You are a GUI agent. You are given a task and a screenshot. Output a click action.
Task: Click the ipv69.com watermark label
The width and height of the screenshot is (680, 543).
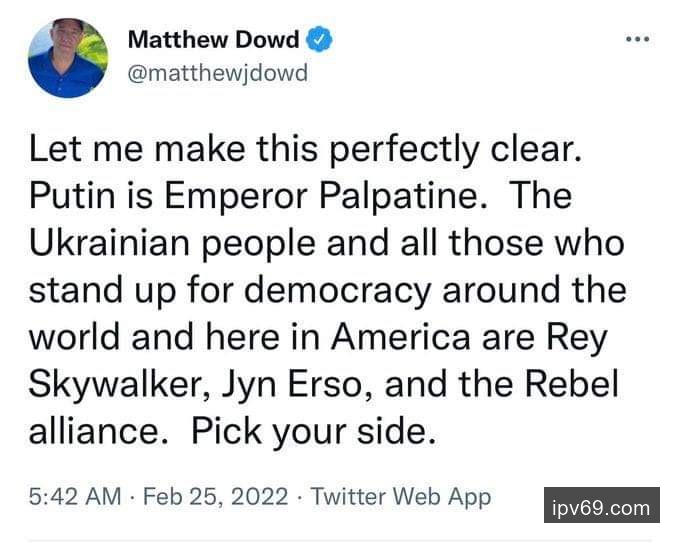click(x=601, y=507)
